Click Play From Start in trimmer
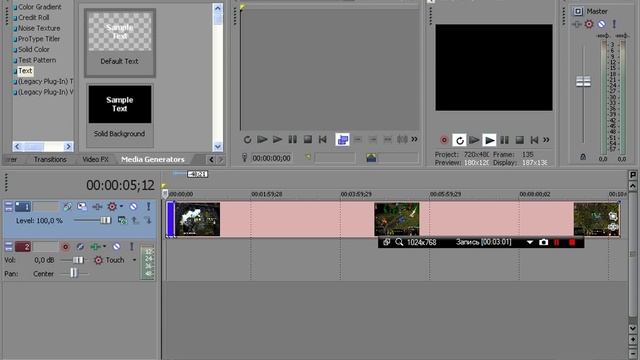 262,140
